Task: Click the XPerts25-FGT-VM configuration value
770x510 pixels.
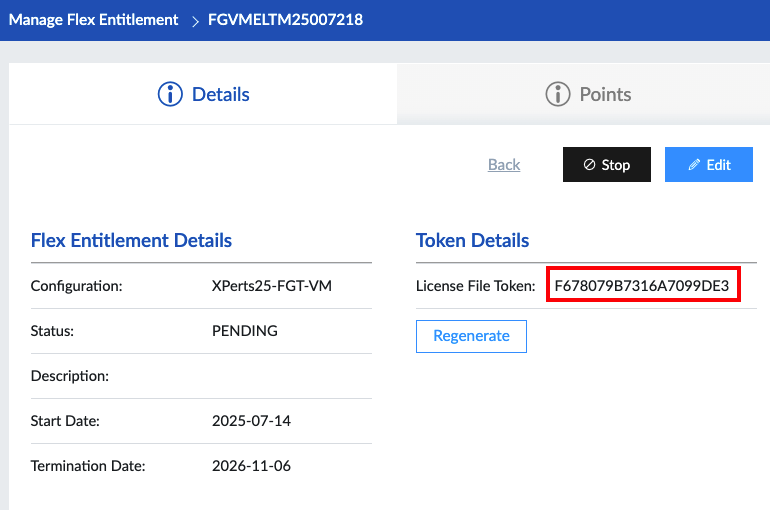Action: coord(272,286)
